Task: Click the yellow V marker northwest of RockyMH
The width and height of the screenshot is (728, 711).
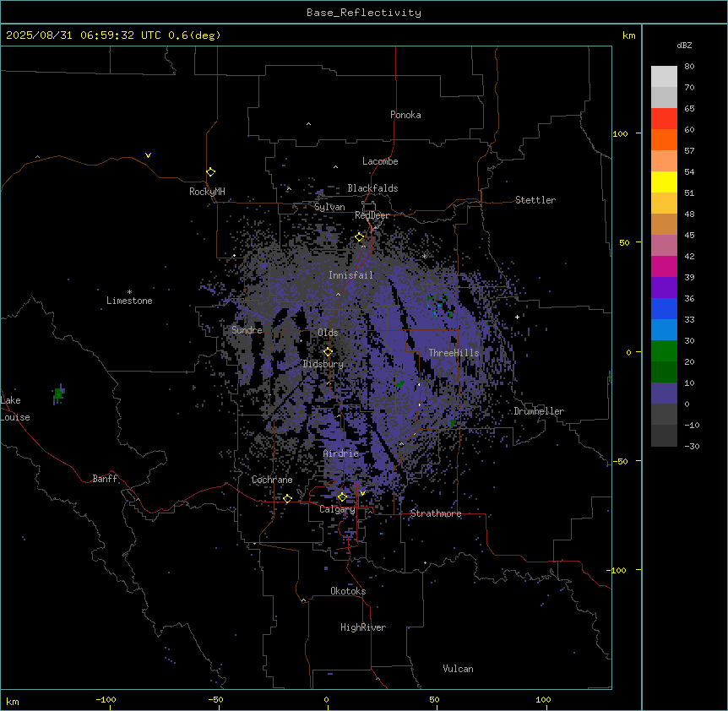Action: tap(148, 155)
